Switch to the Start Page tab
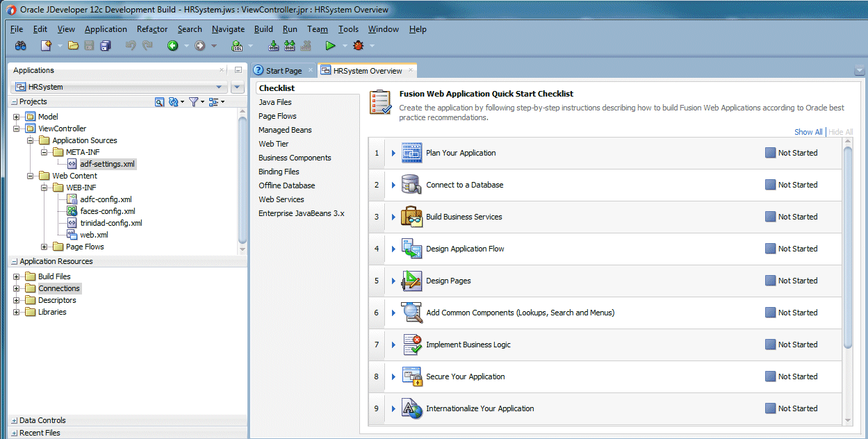Image resolution: width=868 pixels, height=439 pixels. pyautogui.click(x=284, y=71)
